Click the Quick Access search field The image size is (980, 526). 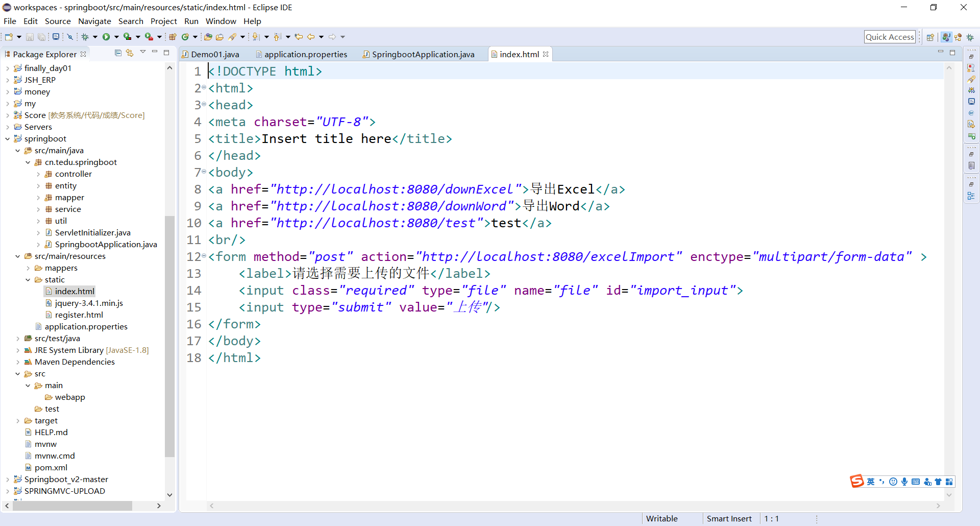890,37
